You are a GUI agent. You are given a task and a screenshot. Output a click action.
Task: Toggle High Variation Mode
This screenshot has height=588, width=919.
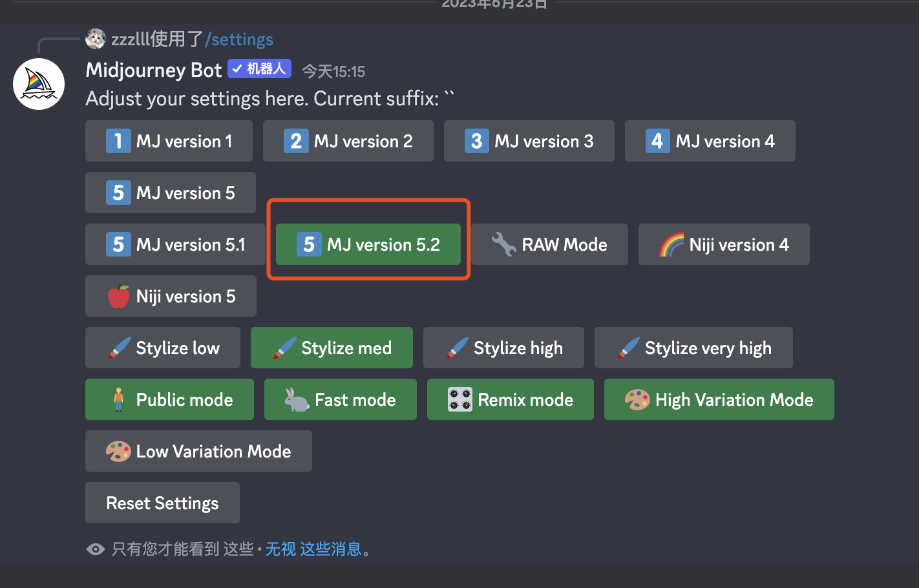719,399
